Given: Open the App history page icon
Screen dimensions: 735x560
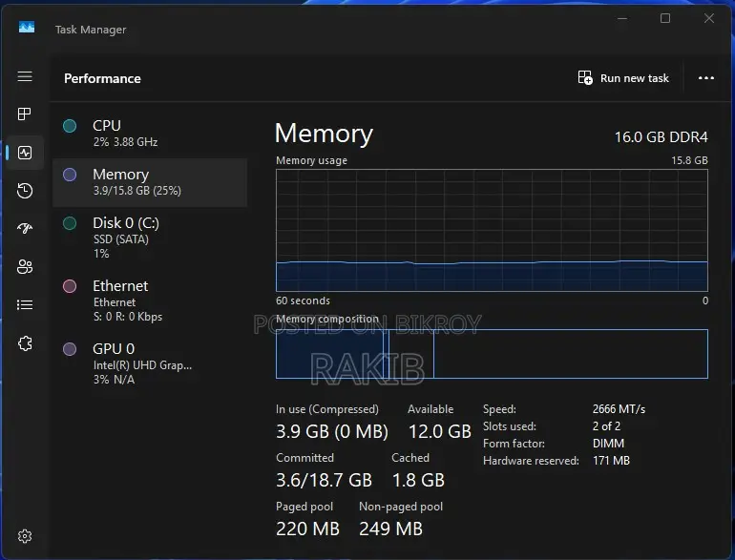Looking at the screenshot, I should point(25,190).
